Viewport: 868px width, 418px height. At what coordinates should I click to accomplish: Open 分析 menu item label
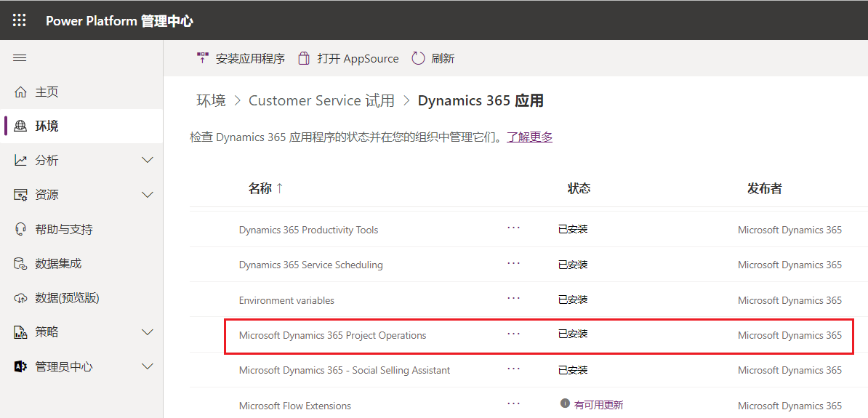(x=47, y=161)
